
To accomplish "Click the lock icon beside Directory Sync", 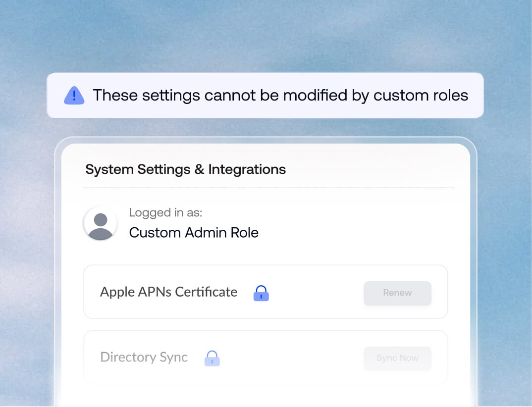I will click(212, 358).
